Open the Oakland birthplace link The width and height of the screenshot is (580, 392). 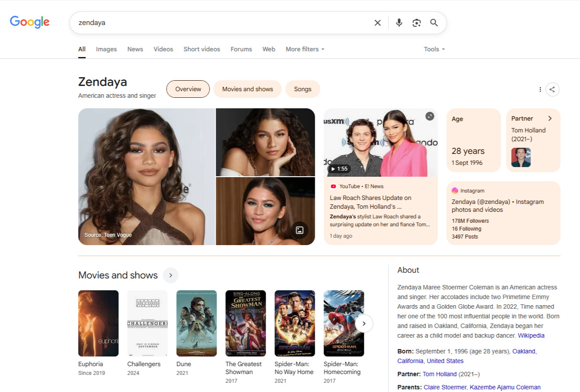(x=524, y=351)
